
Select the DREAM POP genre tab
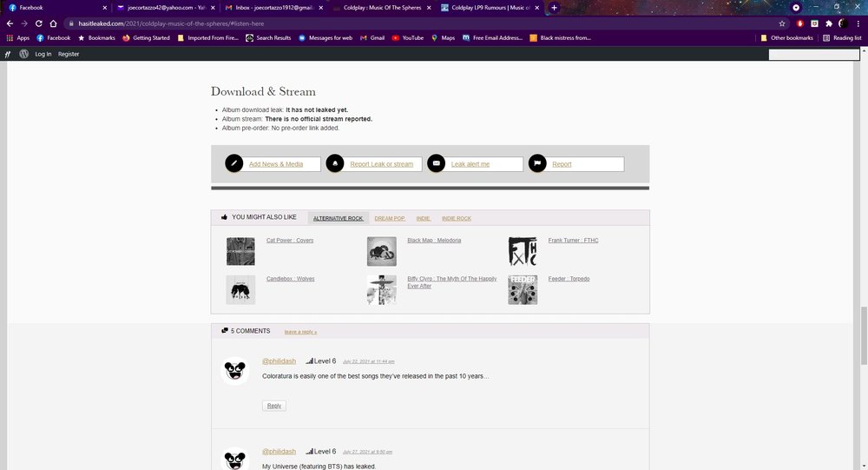[x=390, y=218]
